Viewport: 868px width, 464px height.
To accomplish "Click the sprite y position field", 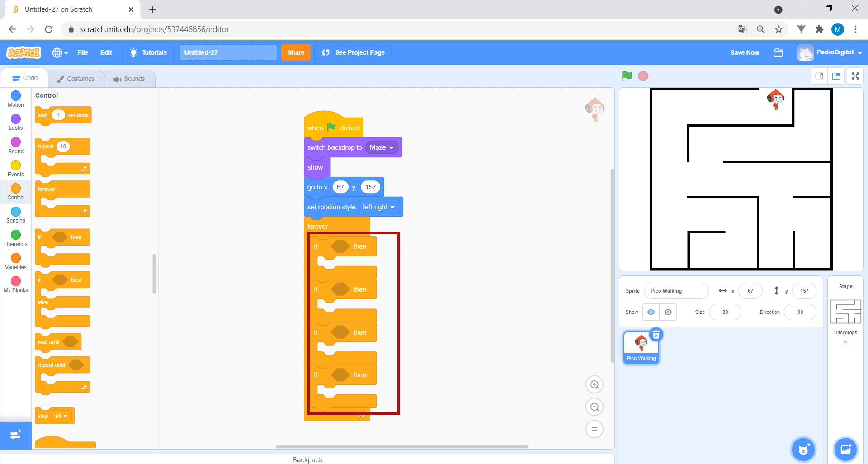I will click(x=804, y=291).
